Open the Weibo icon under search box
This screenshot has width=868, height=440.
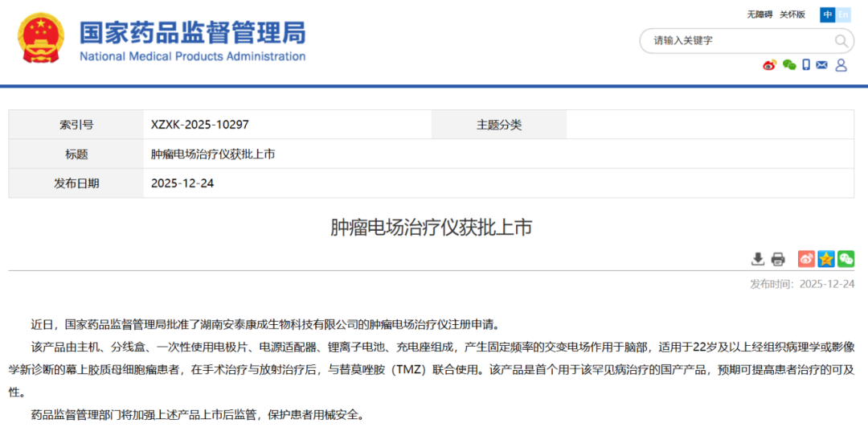(769, 65)
